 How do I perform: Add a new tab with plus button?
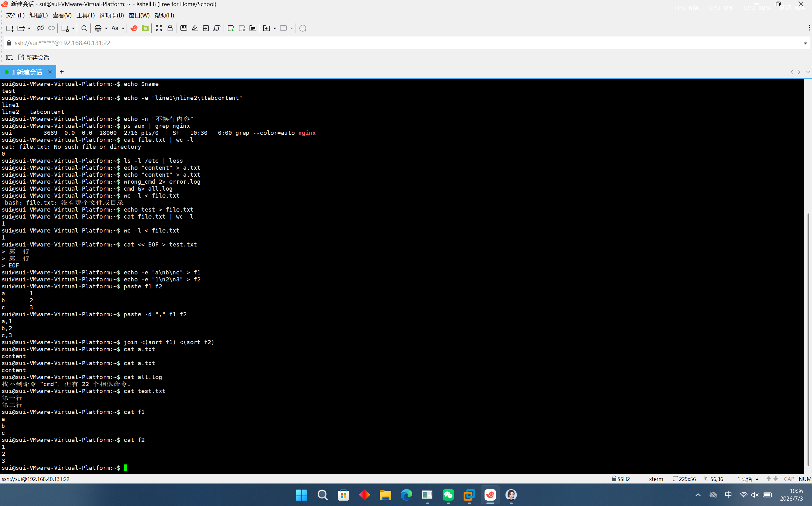62,72
